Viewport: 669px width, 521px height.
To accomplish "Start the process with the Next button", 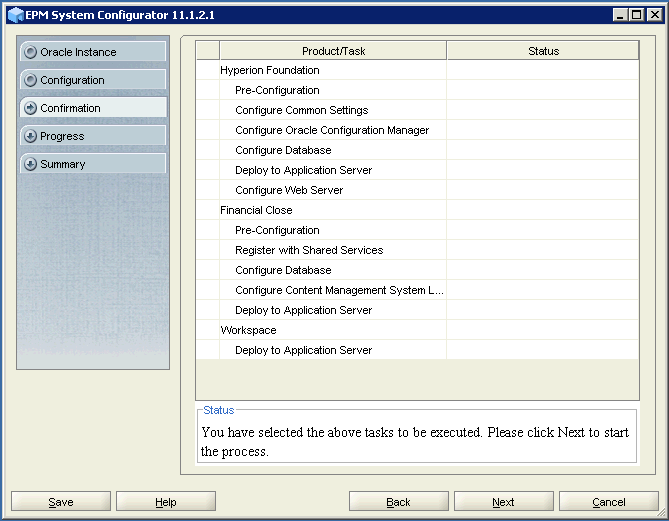I will point(503,502).
